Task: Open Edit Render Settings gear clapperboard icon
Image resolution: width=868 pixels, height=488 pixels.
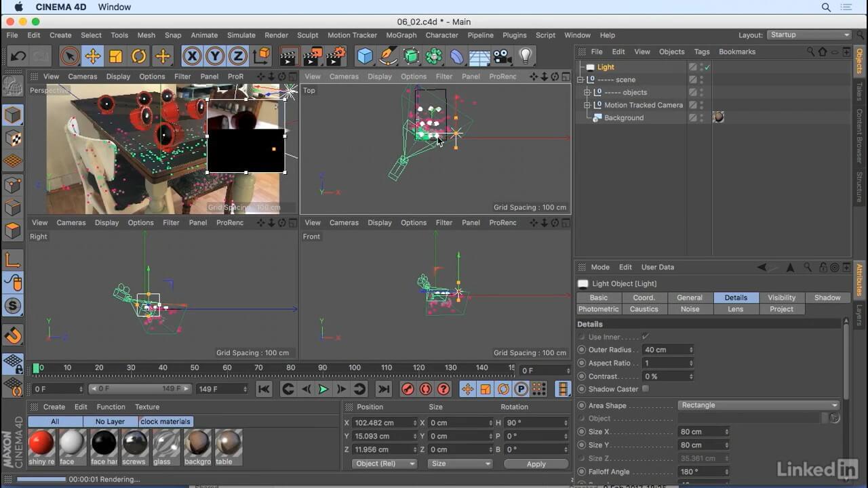Action: point(335,56)
